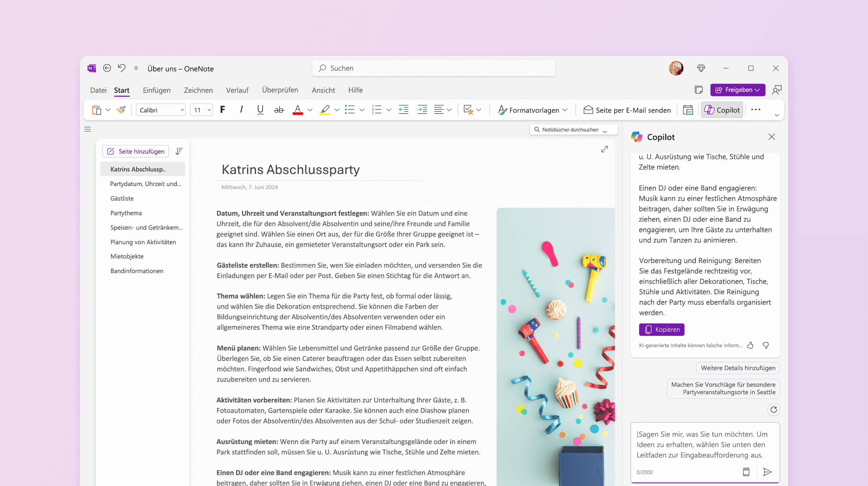Click Weitere Details hinzufügen suggestion
This screenshot has height=486, width=868.
[738, 368]
